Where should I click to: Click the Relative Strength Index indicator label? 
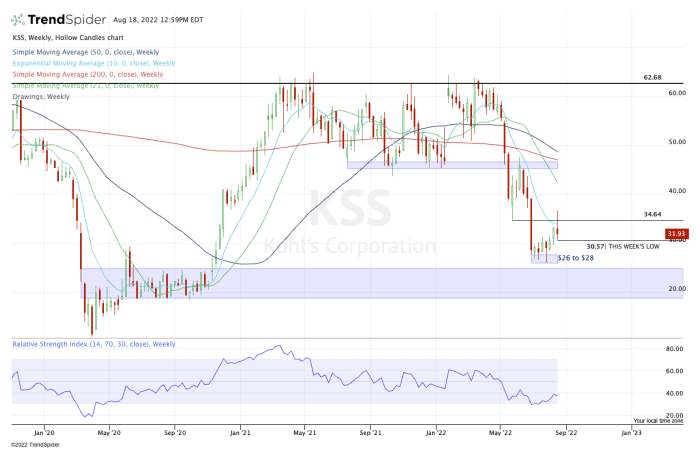(94, 344)
